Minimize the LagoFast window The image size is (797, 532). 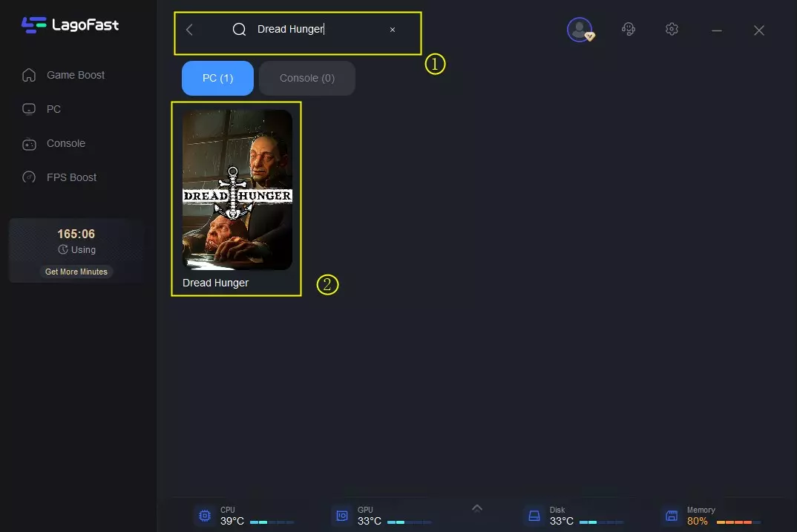point(717,30)
